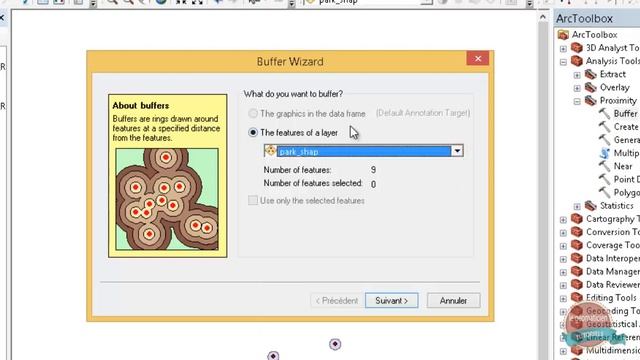The image size is (640, 360).
Task: Expand the Extract toolset node
Action: pos(577,75)
